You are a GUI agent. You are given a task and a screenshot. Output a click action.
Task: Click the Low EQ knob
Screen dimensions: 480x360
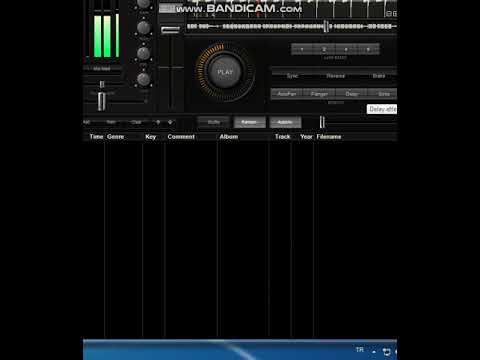(x=143, y=79)
